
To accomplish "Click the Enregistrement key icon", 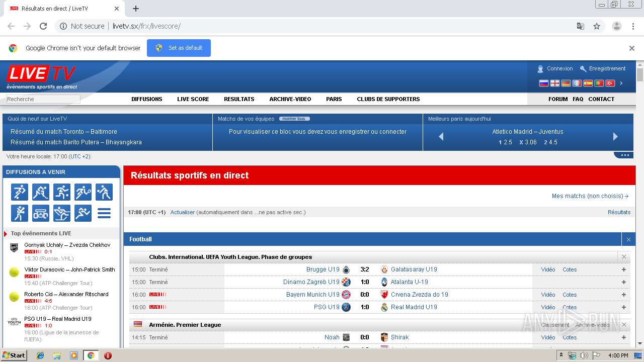I will click(583, 69).
